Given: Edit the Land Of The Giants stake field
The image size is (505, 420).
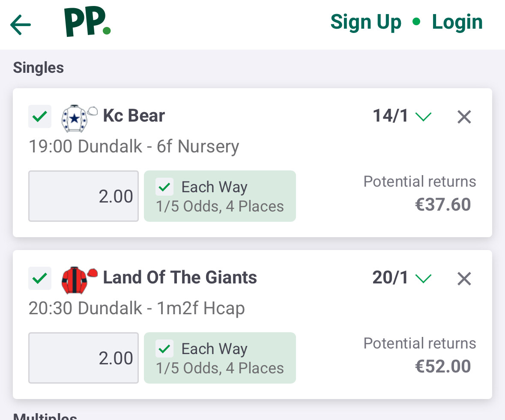Looking at the screenshot, I should 84,358.
